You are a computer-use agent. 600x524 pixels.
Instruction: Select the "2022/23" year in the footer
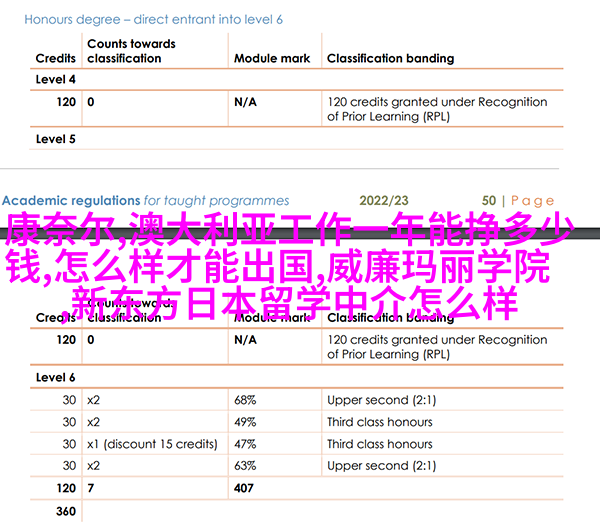coord(384,201)
